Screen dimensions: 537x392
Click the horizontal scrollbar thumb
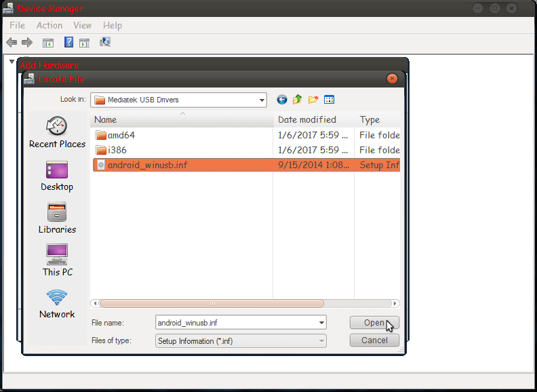[212, 304]
